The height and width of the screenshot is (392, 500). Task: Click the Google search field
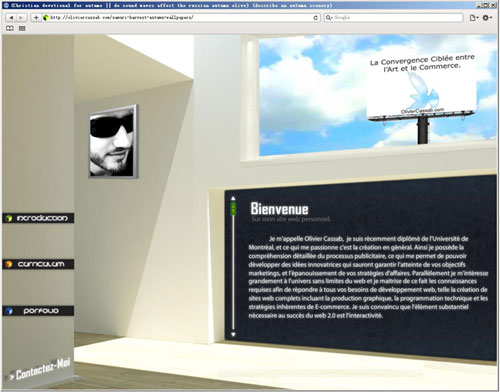394,18
